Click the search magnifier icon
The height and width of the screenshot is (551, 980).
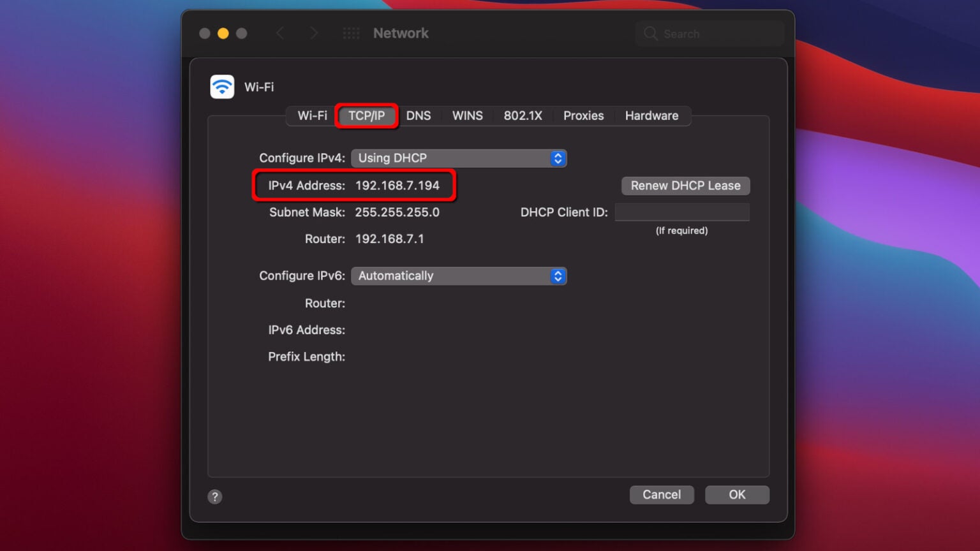650,33
